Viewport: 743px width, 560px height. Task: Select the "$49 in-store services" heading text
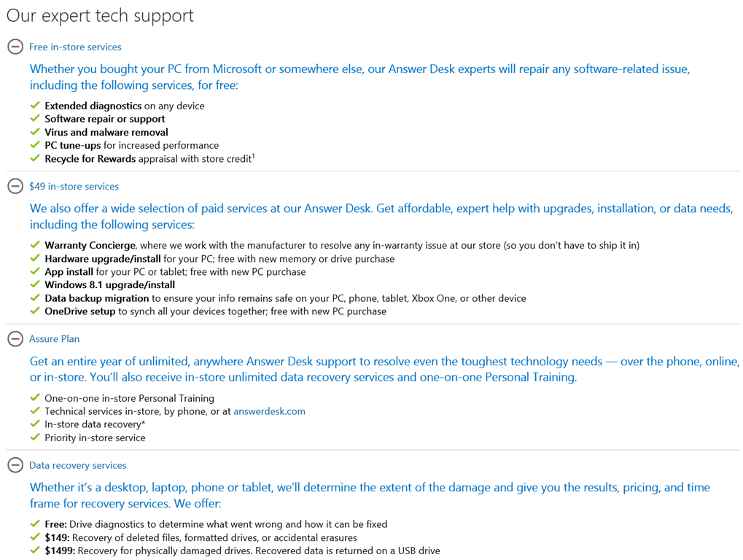pyautogui.click(x=74, y=186)
